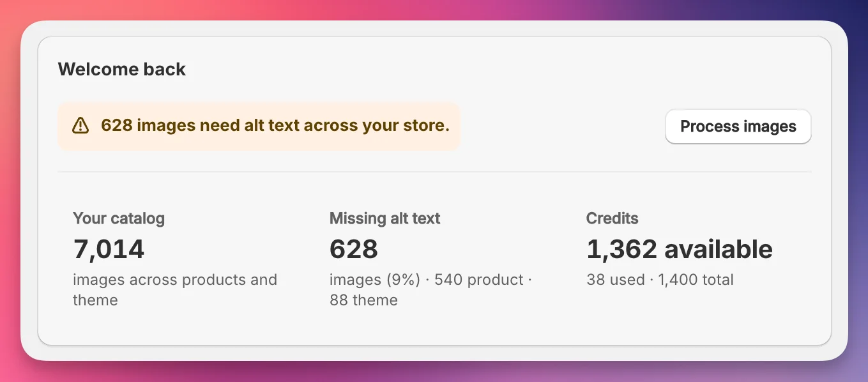
Task: Click the Missing alt text label
Action: point(385,218)
